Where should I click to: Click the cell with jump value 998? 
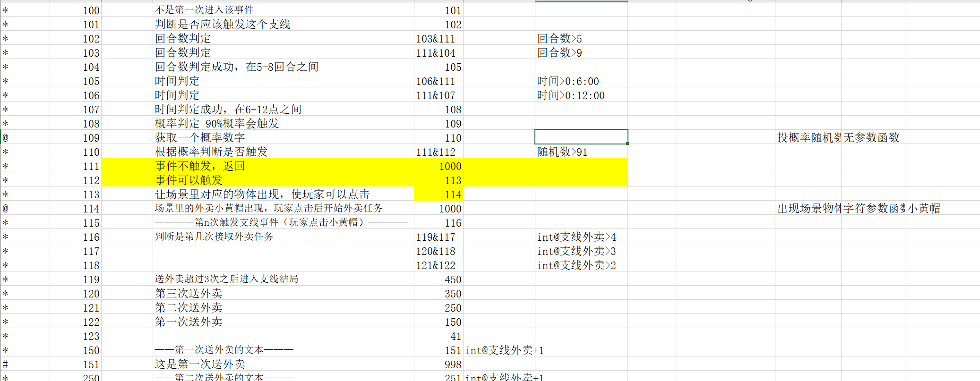(x=438, y=364)
